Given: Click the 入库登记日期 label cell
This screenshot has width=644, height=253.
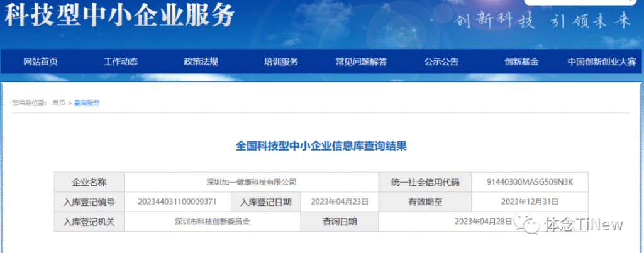Looking at the screenshot, I should coord(266,202).
